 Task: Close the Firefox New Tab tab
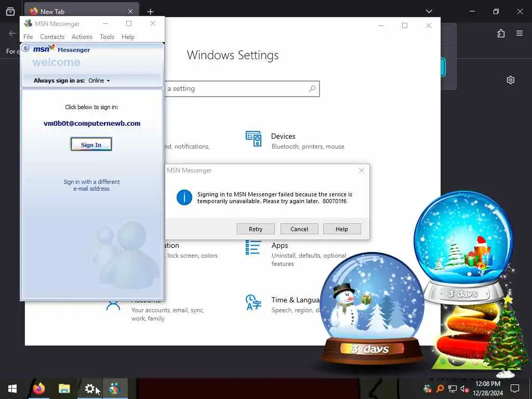pyautogui.click(x=130, y=11)
